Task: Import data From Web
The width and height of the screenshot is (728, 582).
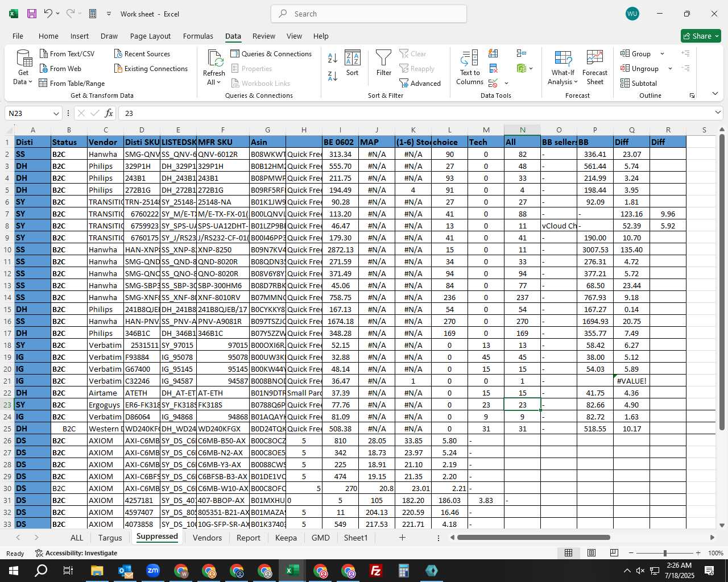Action: [x=60, y=68]
